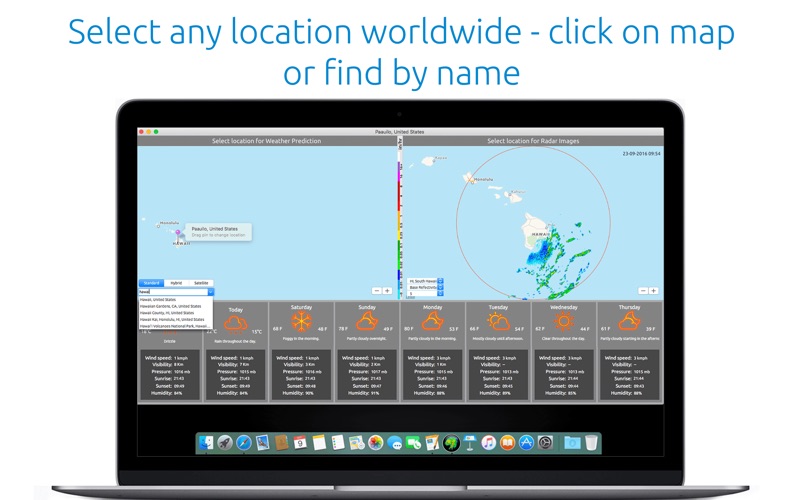Viewport: 800px width, 500px height.
Task: Zoom out on the weather prediction map
Action: click(x=377, y=290)
